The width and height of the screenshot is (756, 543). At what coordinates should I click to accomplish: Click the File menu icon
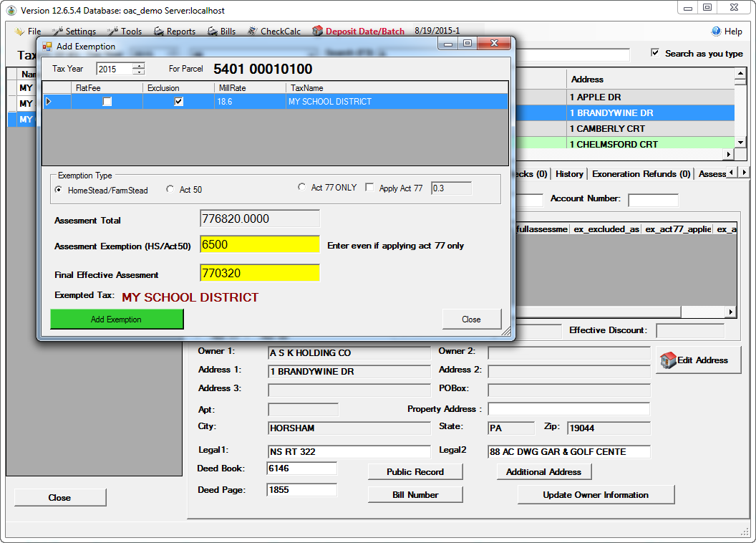[19, 32]
